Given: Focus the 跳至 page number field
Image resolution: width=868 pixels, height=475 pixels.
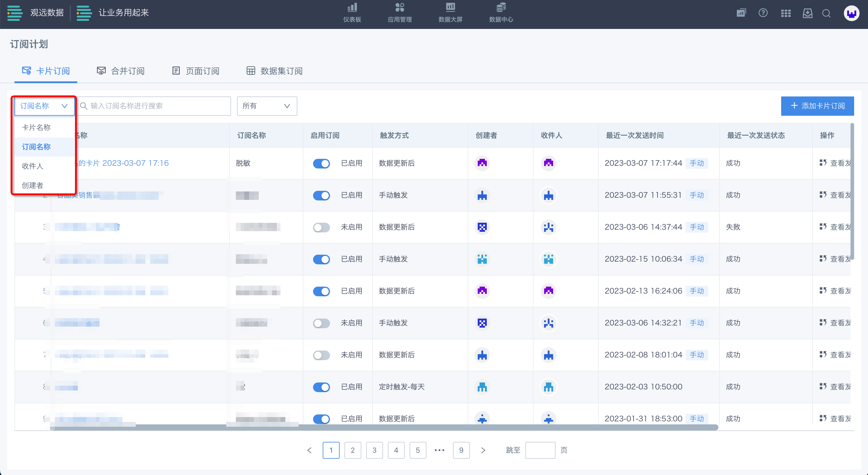Looking at the screenshot, I should point(540,450).
